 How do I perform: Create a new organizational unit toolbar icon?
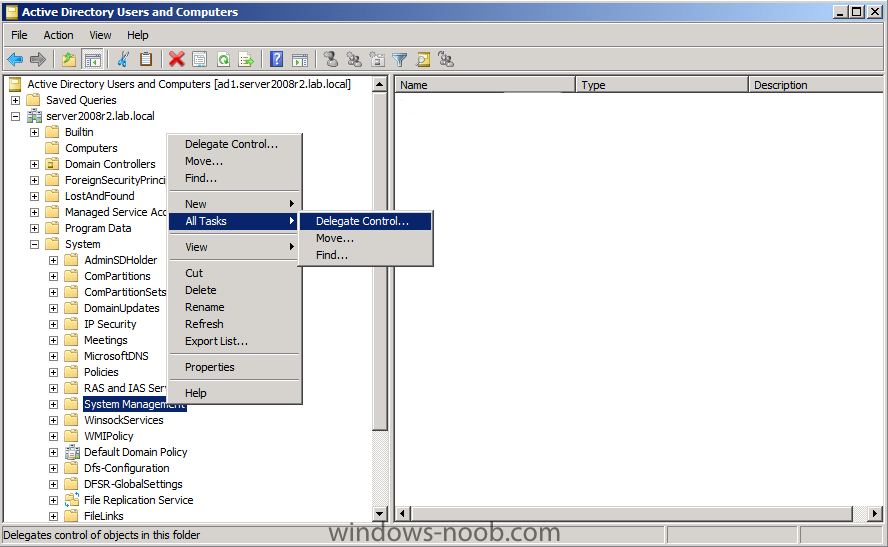tap(377, 59)
